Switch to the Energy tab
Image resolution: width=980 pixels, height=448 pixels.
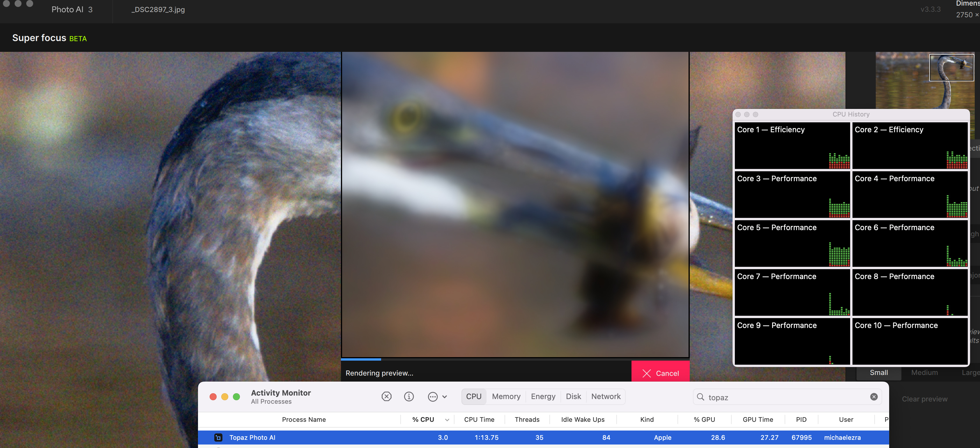pyautogui.click(x=543, y=396)
